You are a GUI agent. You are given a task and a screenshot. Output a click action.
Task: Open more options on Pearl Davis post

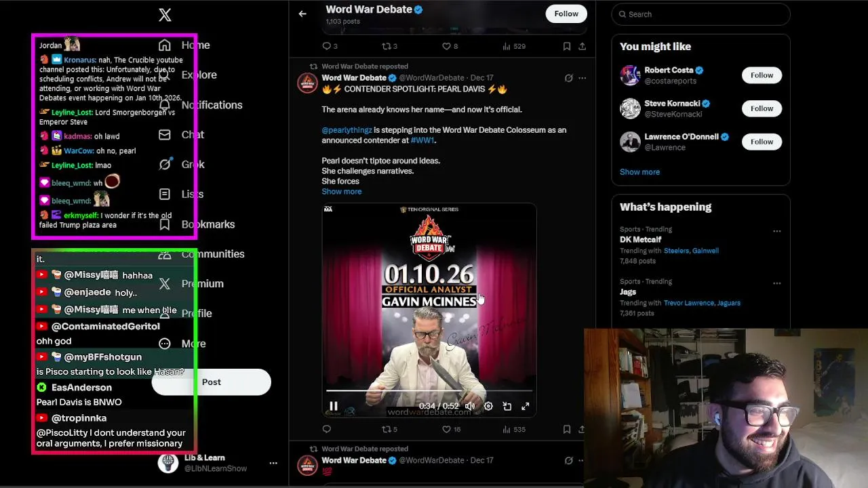coord(582,78)
